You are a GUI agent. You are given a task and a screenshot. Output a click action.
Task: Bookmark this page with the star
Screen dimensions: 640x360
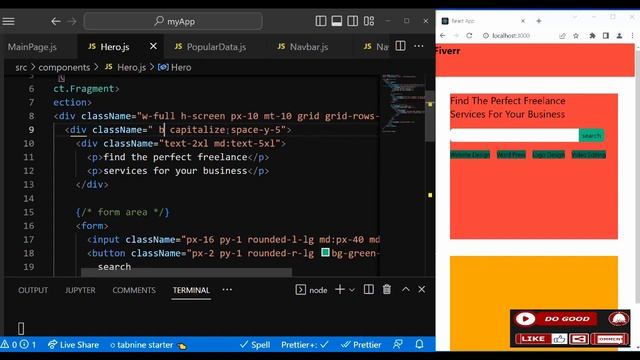tap(576, 36)
